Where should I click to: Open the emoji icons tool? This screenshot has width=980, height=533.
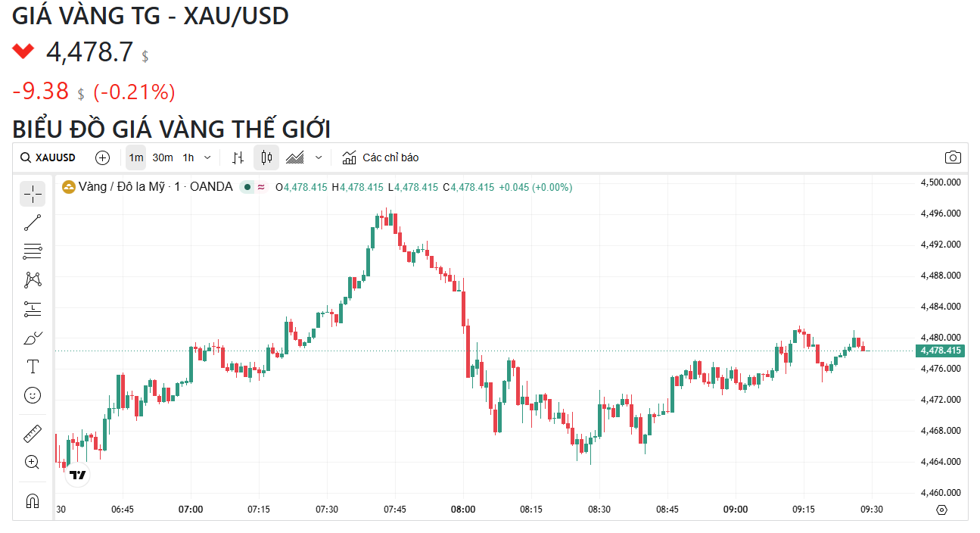tap(33, 395)
